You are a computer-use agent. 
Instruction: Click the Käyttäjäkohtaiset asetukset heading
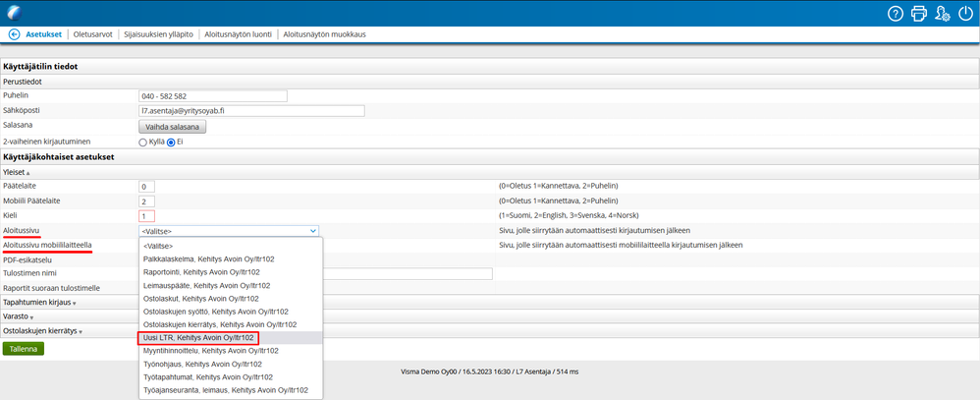pyautogui.click(x=58, y=157)
